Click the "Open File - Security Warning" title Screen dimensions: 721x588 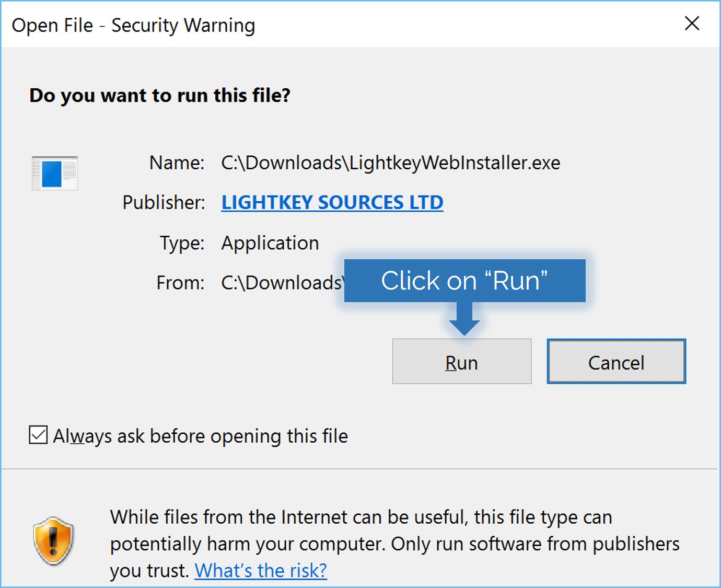[x=134, y=25]
